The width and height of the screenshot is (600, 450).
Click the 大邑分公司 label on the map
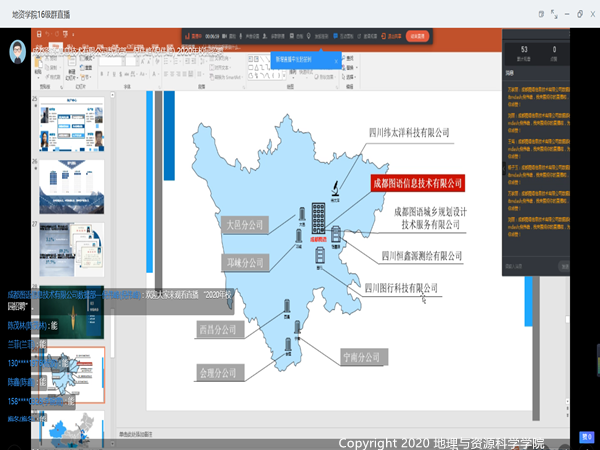244,225
